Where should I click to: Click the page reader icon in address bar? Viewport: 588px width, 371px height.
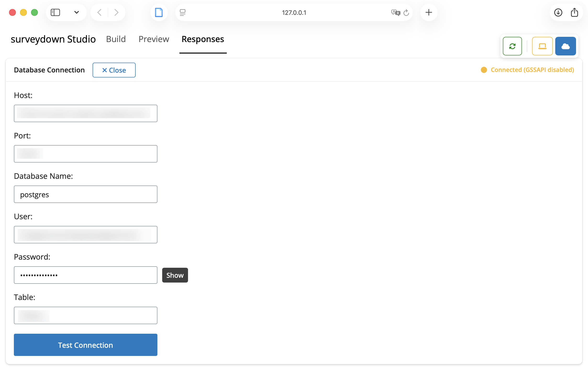tap(183, 13)
